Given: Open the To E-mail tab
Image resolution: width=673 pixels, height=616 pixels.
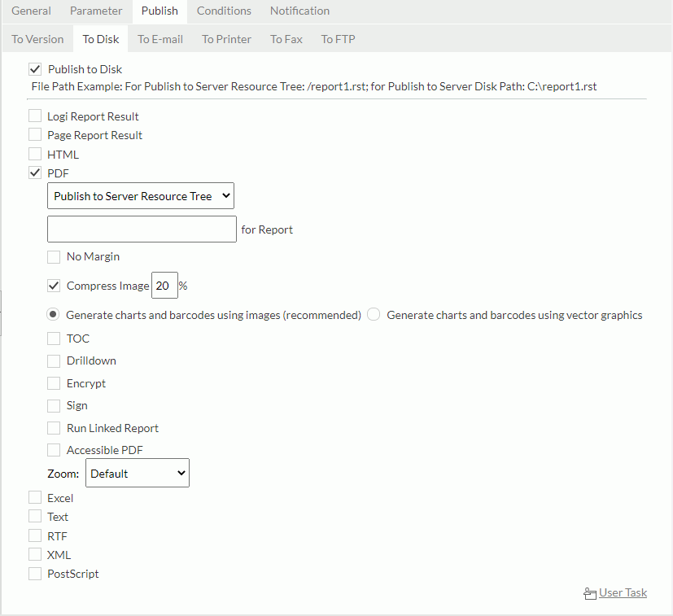Looking at the screenshot, I should point(160,38).
